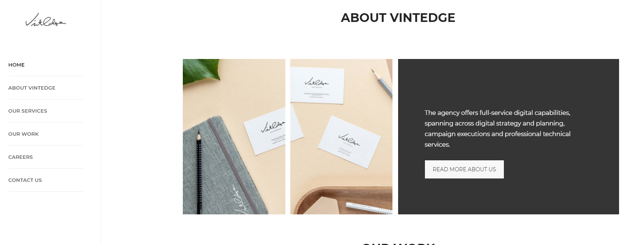The height and width of the screenshot is (245, 644).
Task: Open CONTACT US from the sidebar
Action: [25, 180]
